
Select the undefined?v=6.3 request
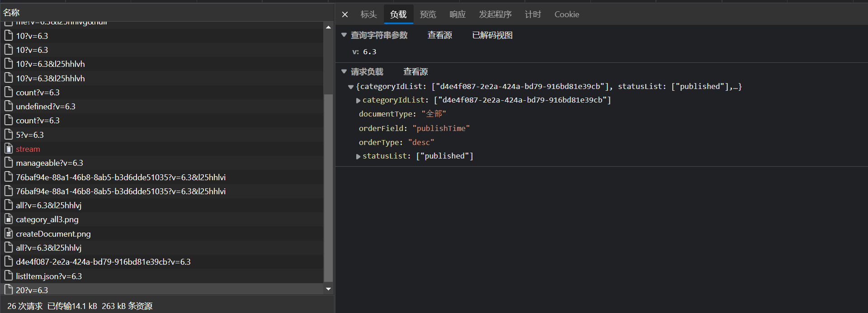pyautogui.click(x=46, y=107)
